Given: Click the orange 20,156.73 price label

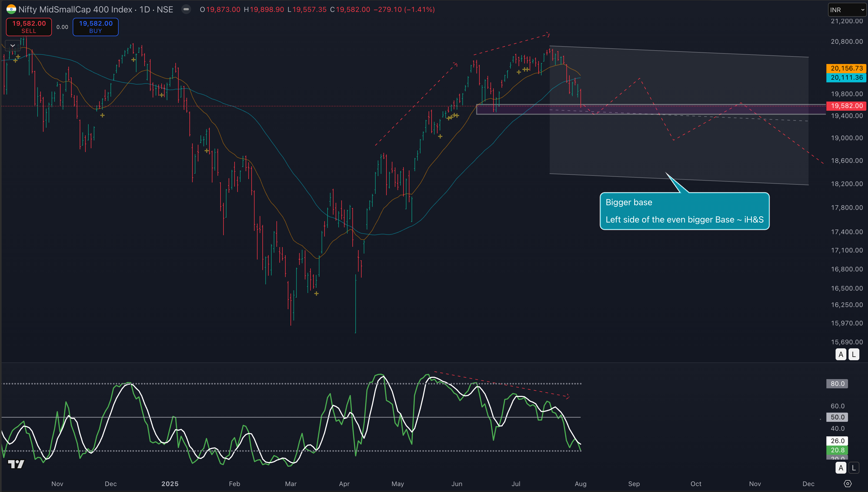Looking at the screenshot, I should [x=846, y=68].
